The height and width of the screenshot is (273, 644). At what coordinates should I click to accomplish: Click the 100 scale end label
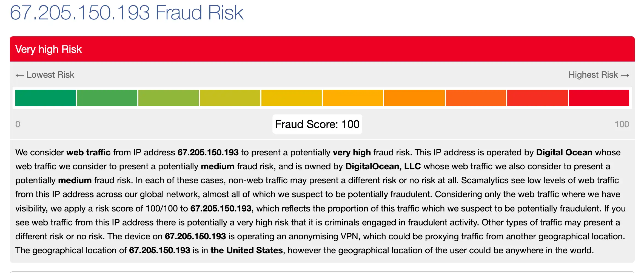click(x=622, y=124)
